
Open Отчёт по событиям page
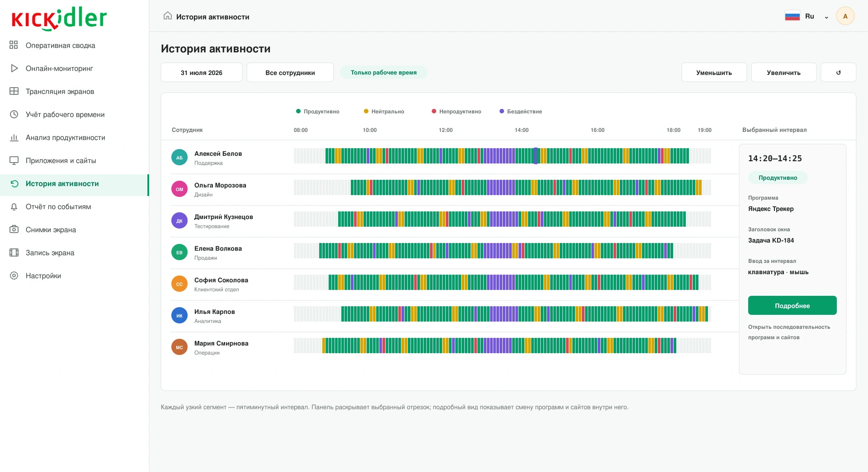pos(75,206)
